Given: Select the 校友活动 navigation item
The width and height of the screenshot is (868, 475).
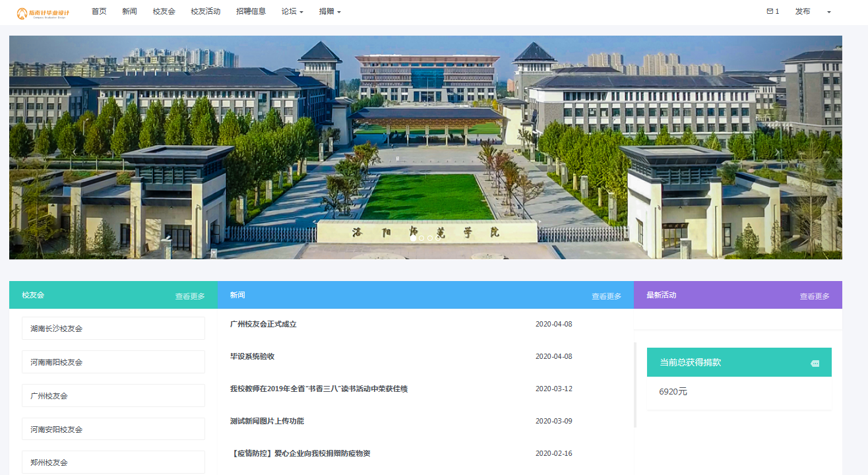Looking at the screenshot, I should pos(205,11).
